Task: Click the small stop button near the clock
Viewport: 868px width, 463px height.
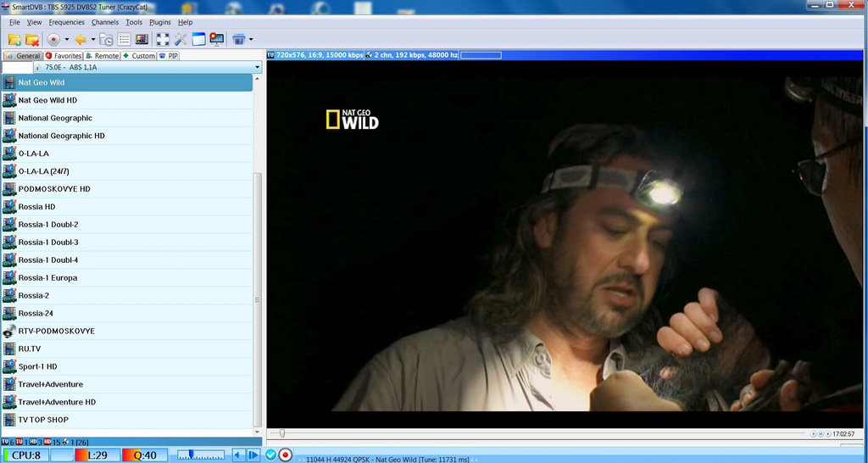Action: click(x=827, y=434)
